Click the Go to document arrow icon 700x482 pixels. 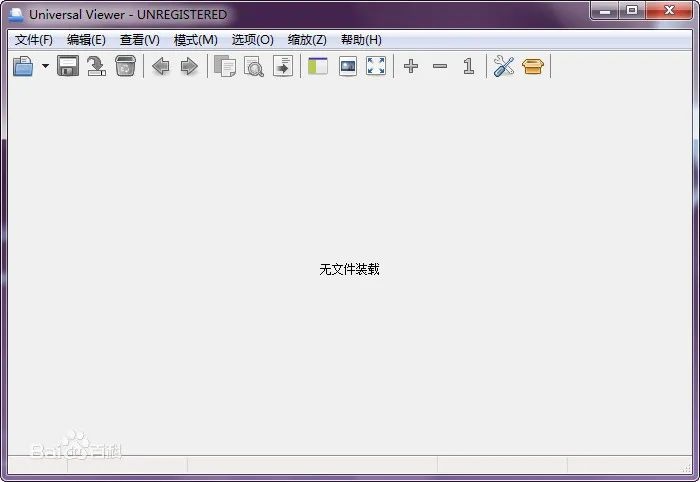[x=283, y=66]
